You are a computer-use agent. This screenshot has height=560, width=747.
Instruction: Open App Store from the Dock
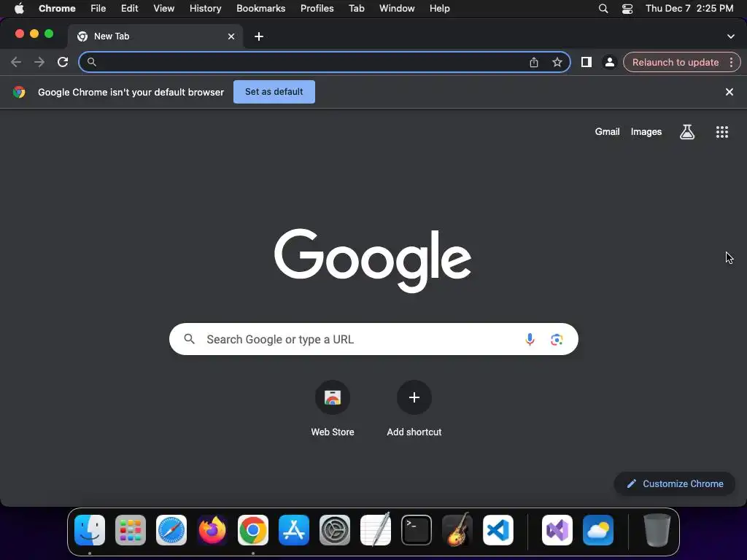click(294, 530)
